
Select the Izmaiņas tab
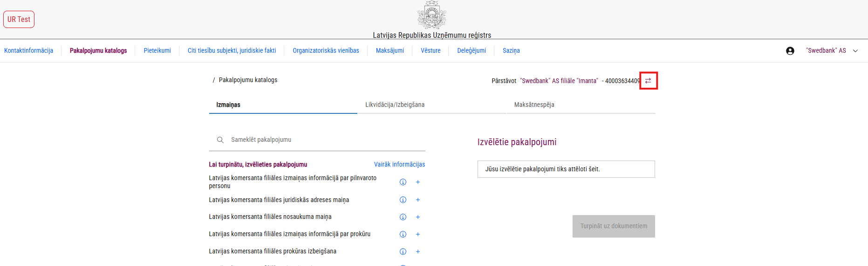(x=283, y=105)
